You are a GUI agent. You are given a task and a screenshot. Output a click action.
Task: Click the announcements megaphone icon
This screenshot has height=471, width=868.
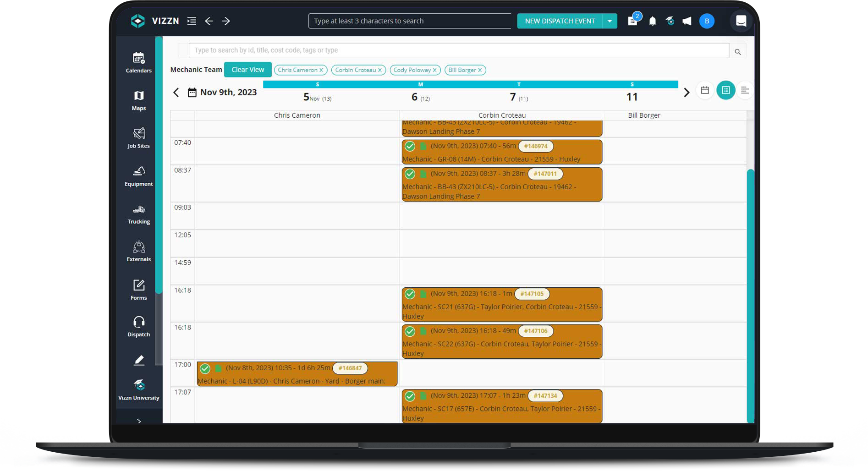pos(687,21)
